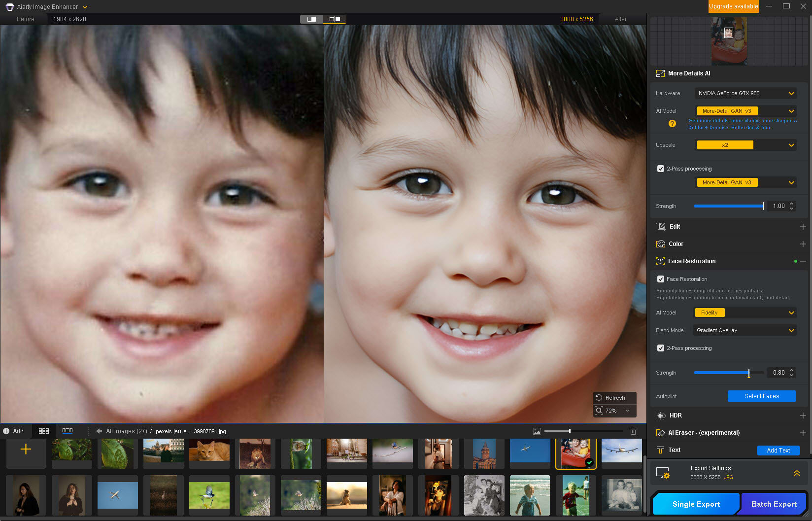Expand the Edit section
The height and width of the screenshot is (521, 812).
[803, 227]
